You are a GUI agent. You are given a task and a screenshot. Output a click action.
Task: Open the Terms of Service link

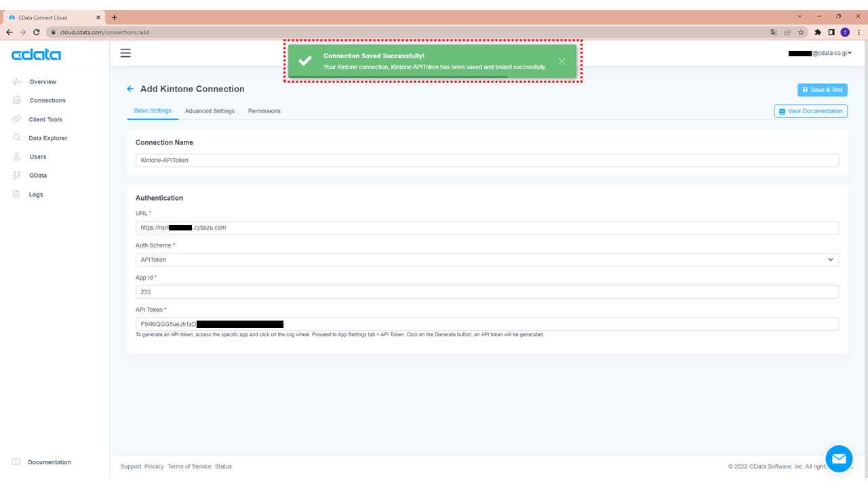pos(189,466)
